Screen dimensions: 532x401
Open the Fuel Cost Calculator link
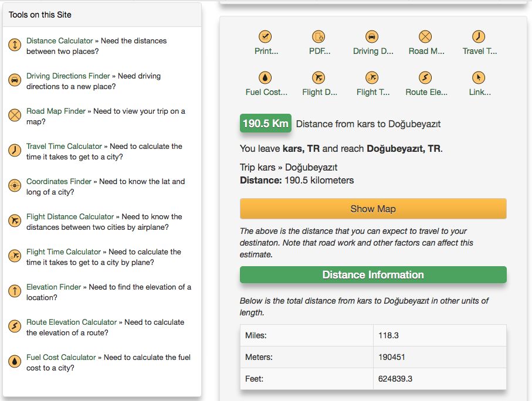(x=62, y=357)
